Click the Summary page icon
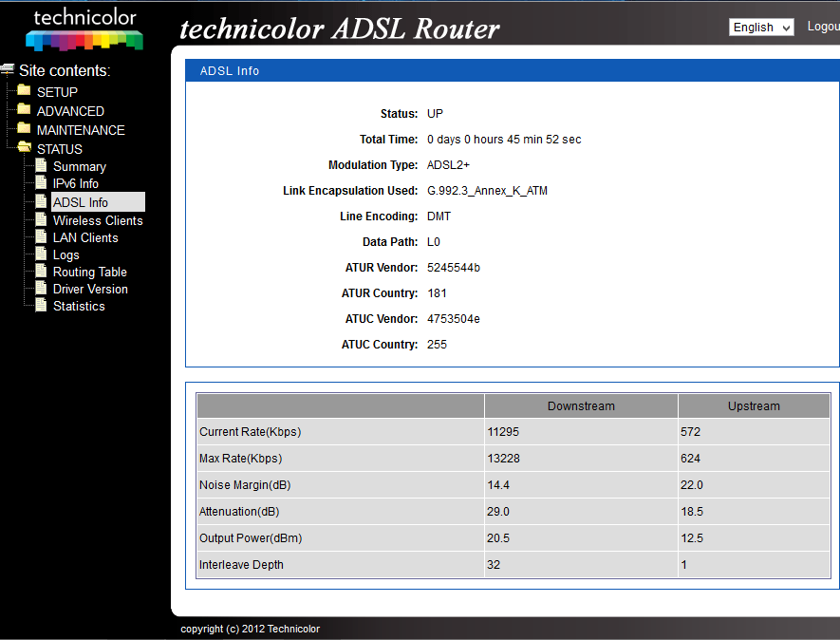 tap(41, 165)
